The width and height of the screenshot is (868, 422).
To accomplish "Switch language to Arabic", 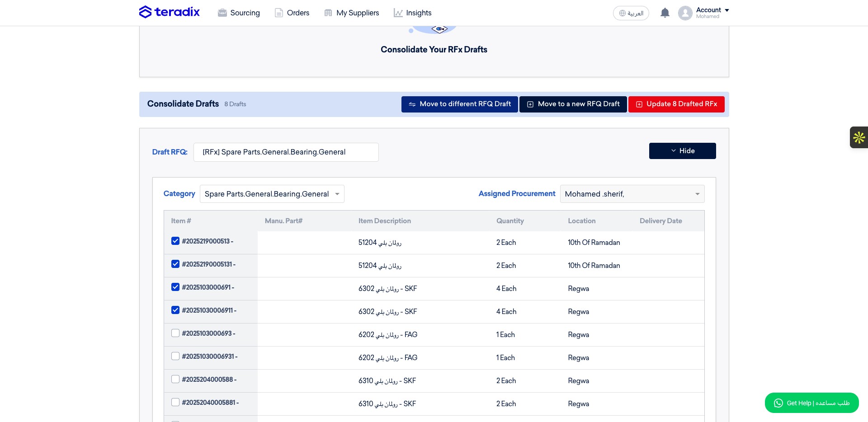I will click(631, 13).
